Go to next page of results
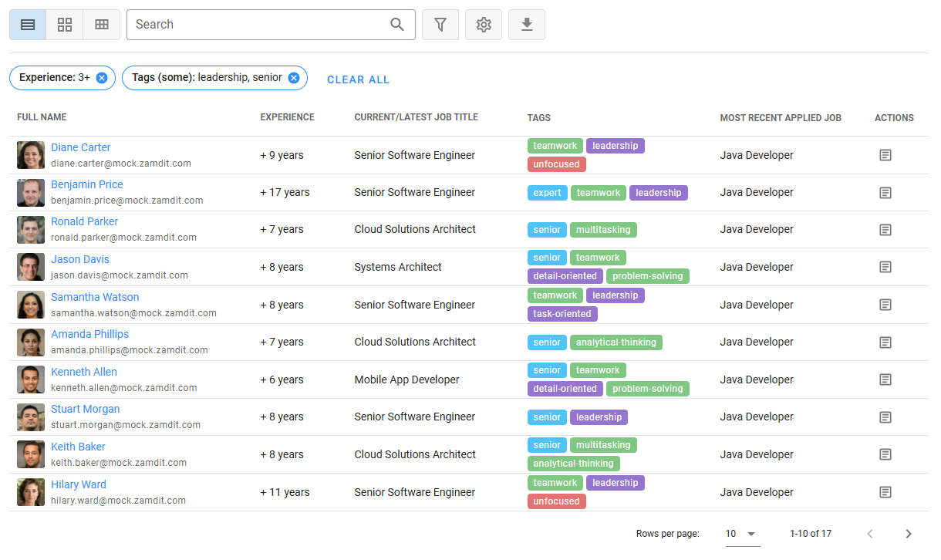This screenshot has height=560, width=941. click(909, 534)
